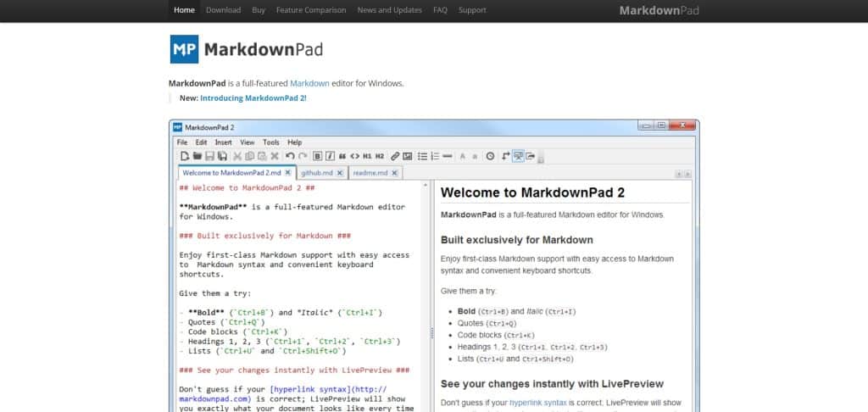This screenshot has height=412, width=868.
Task: Insert a hyperlink using the link icon
Action: 395,156
